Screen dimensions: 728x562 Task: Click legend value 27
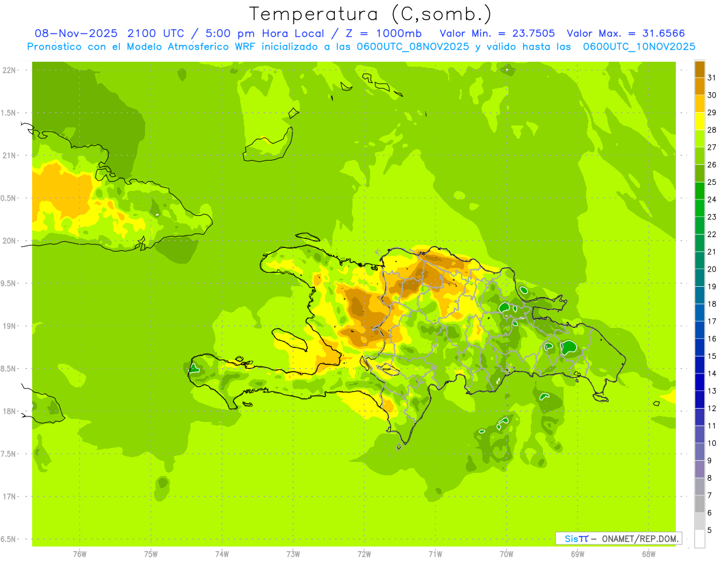coord(712,147)
